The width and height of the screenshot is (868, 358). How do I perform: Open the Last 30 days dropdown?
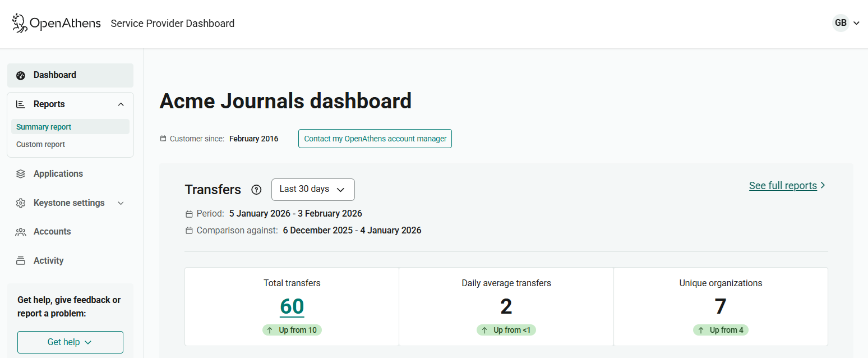(x=313, y=190)
